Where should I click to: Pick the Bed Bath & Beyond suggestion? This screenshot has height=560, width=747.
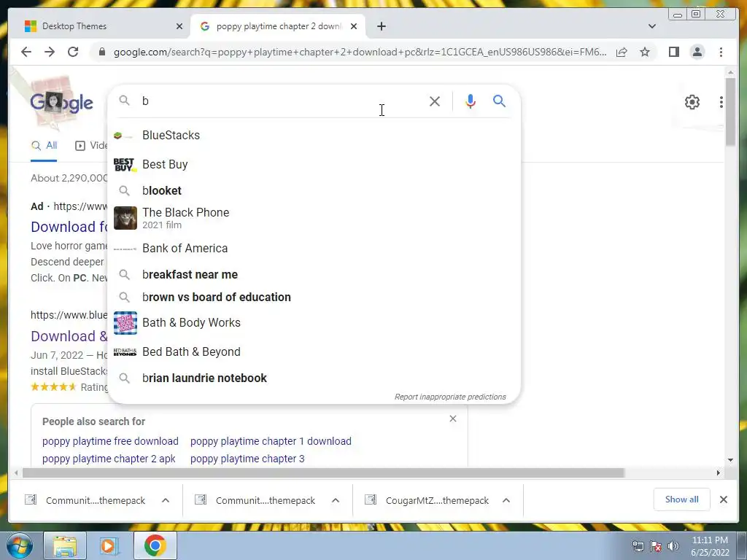click(x=314, y=352)
